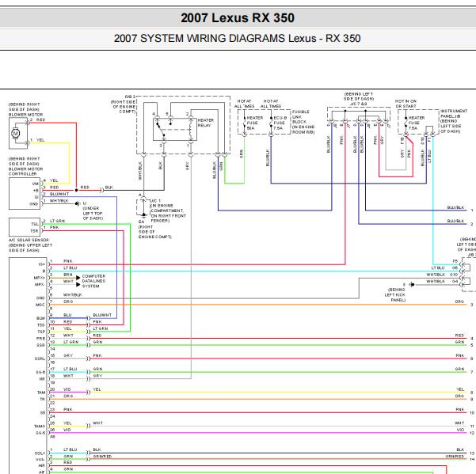Image resolution: width=476 pixels, height=474 pixels.
Task: Select the "HEATER FUSE 50A" label
Action: (x=254, y=123)
